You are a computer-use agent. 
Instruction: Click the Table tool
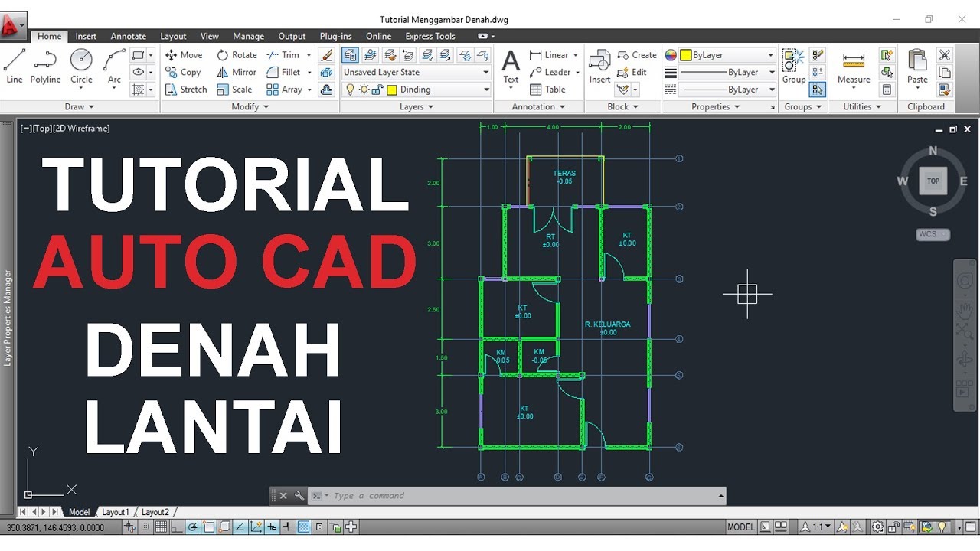pos(547,90)
